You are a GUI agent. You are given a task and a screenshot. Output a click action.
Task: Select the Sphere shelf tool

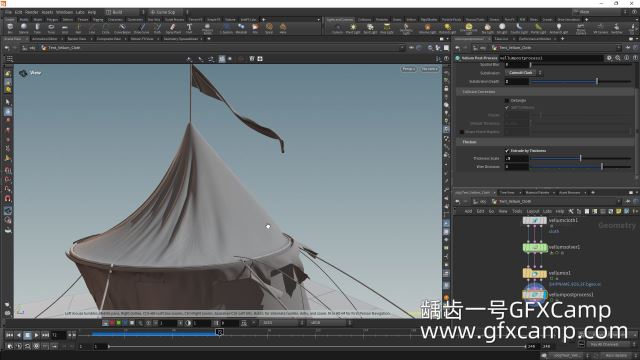(x=24, y=28)
